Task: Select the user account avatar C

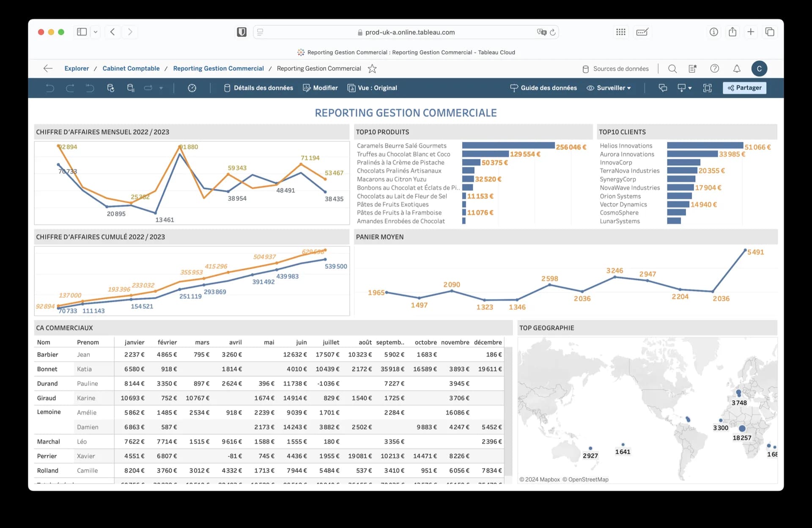Action: pyautogui.click(x=759, y=69)
